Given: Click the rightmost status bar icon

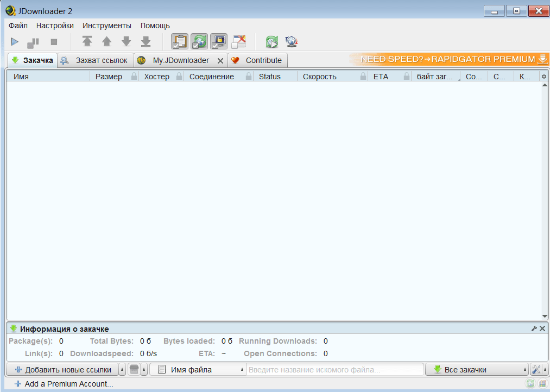Looking at the screenshot, I should [542, 384].
